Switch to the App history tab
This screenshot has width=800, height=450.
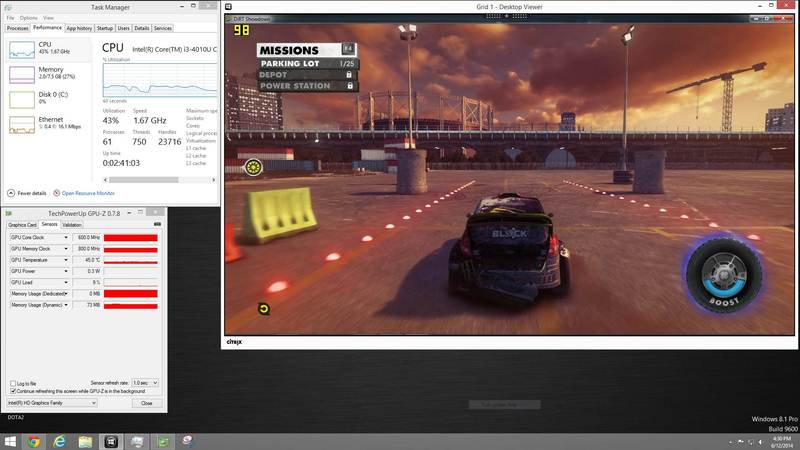(x=78, y=28)
